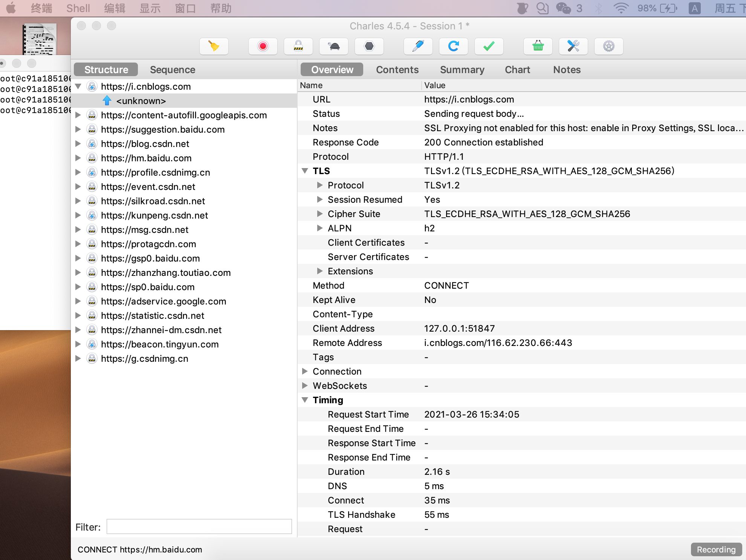
Task: Toggle the red record button
Action: [263, 46]
